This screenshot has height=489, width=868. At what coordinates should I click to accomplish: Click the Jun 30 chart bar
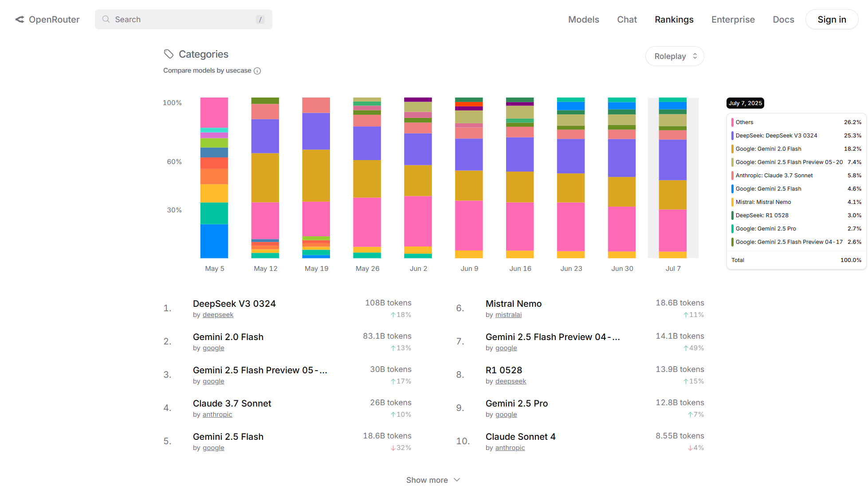pyautogui.click(x=622, y=178)
